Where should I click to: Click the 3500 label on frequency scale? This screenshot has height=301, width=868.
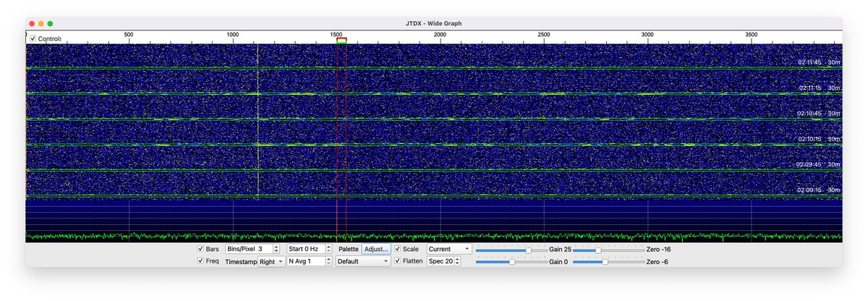(x=752, y=35)
